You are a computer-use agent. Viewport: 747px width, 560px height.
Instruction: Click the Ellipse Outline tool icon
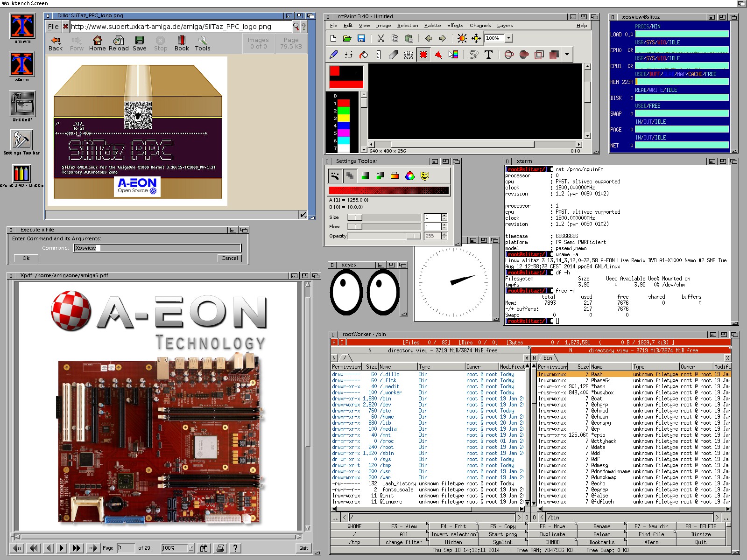click(509, 55)
